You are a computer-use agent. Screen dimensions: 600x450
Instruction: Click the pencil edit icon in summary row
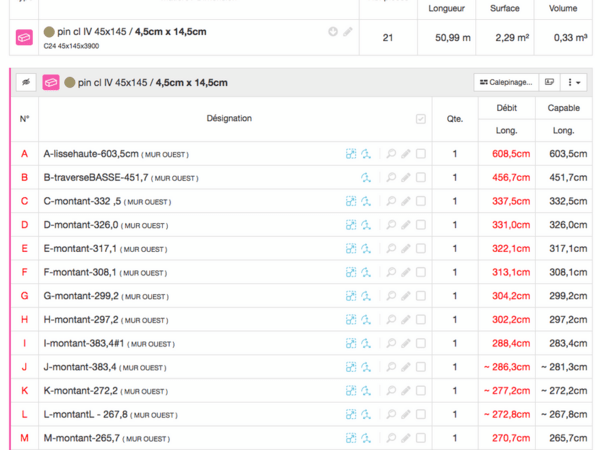click(x=348, y=32)
